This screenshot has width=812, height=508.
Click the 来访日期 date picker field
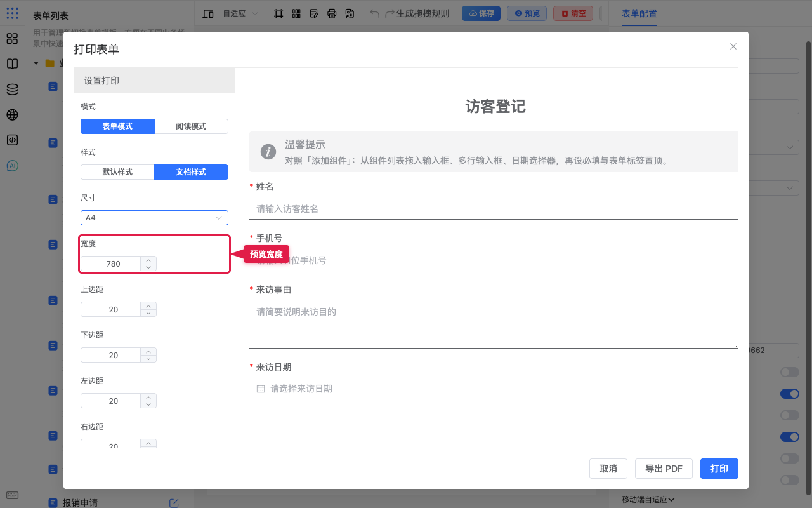click(319, 389)
